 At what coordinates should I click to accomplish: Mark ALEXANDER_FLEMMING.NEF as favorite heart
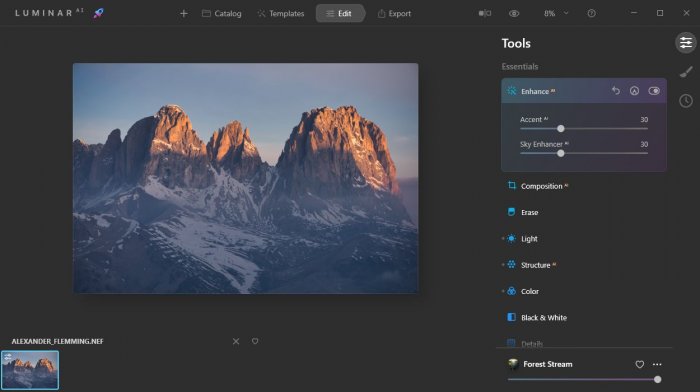click(x=255, y=341)
